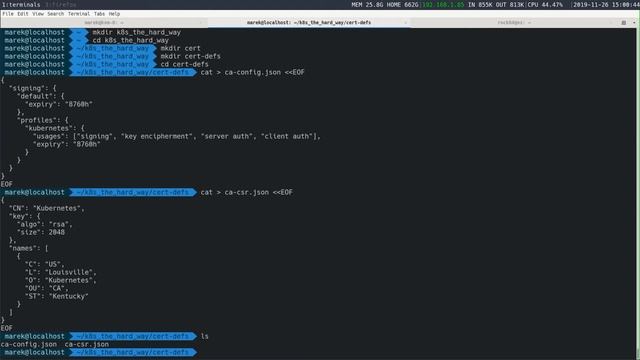Screen dimensions: 640x360
Task: Click the new tab icon in tab bar
Action: click(x=624, y=22)
